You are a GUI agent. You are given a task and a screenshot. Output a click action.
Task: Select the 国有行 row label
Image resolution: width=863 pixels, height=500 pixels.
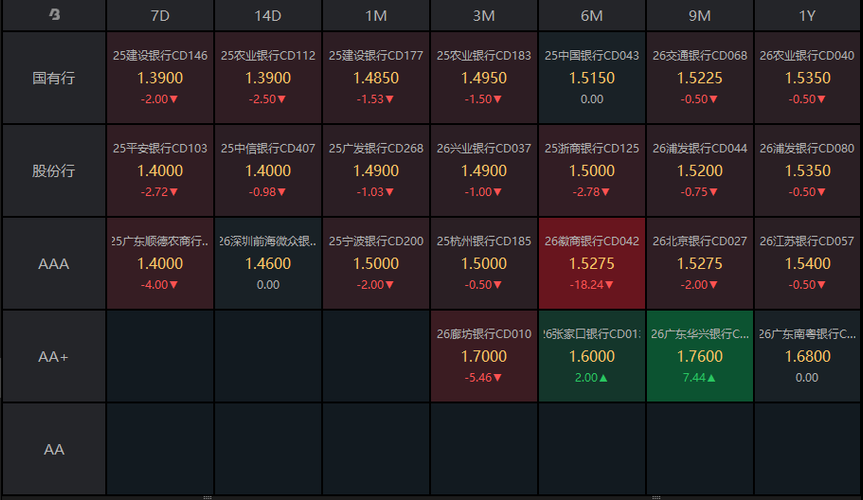53,77
